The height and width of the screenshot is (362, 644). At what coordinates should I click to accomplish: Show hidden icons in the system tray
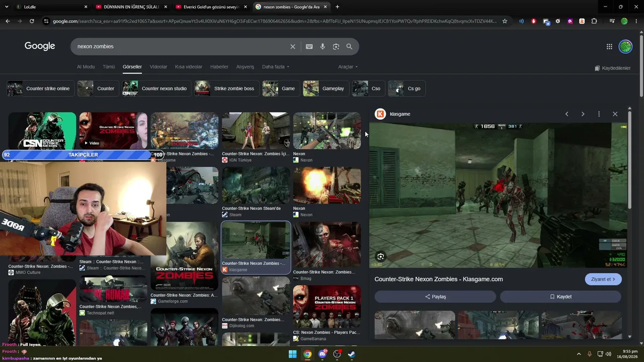point(579,354)
